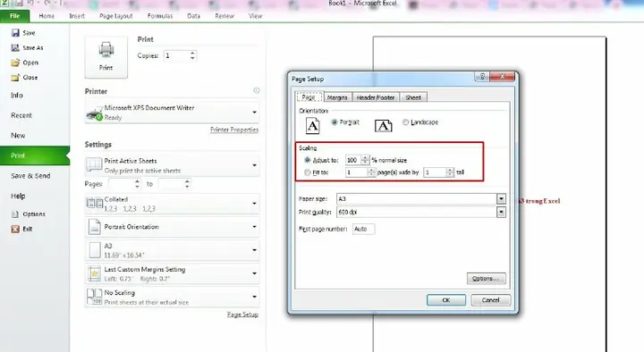The width and height of the screenshot is (644, 352).
Task: Select the Landscape orientation radio button
Action: [x=405, y=122]
